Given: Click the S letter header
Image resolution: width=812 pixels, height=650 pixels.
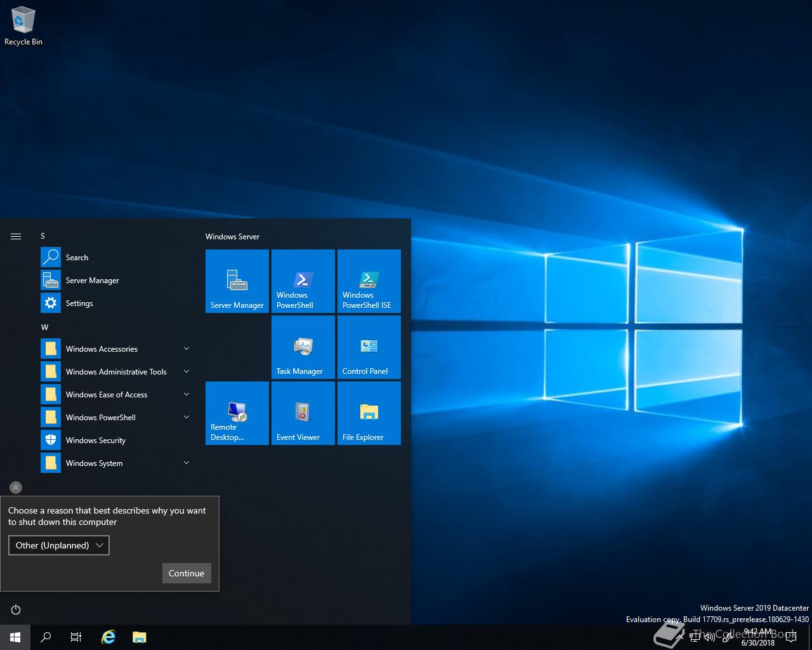Looking at the screenshot, I should coord(43,236).
